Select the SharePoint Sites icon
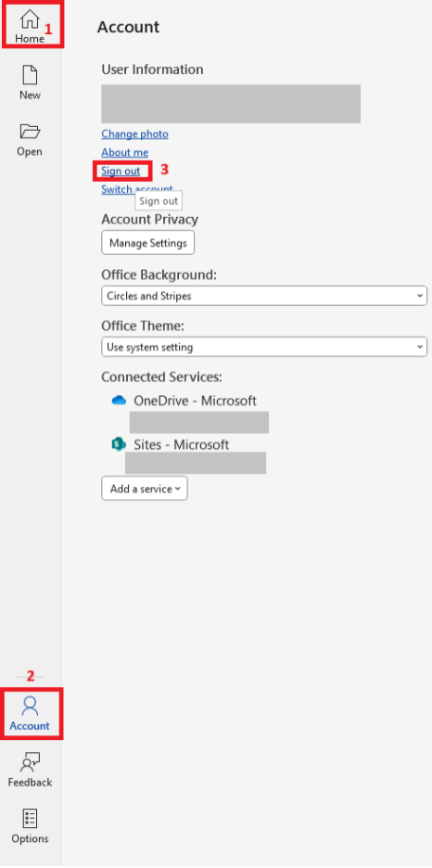432x868 pixels. click(x=119, y=444)
